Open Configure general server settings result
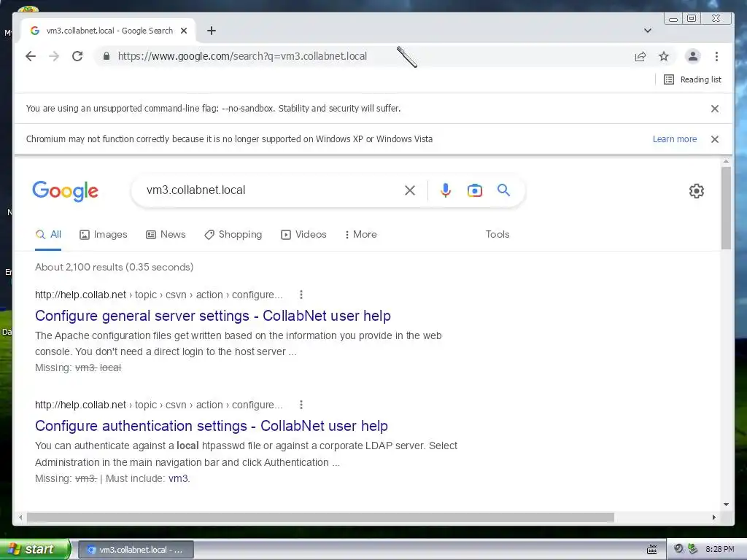 [x=213, y=316]
